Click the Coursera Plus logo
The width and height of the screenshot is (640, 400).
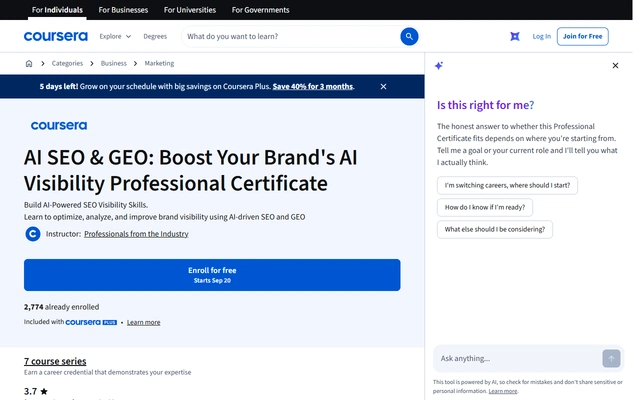point(91,322)
